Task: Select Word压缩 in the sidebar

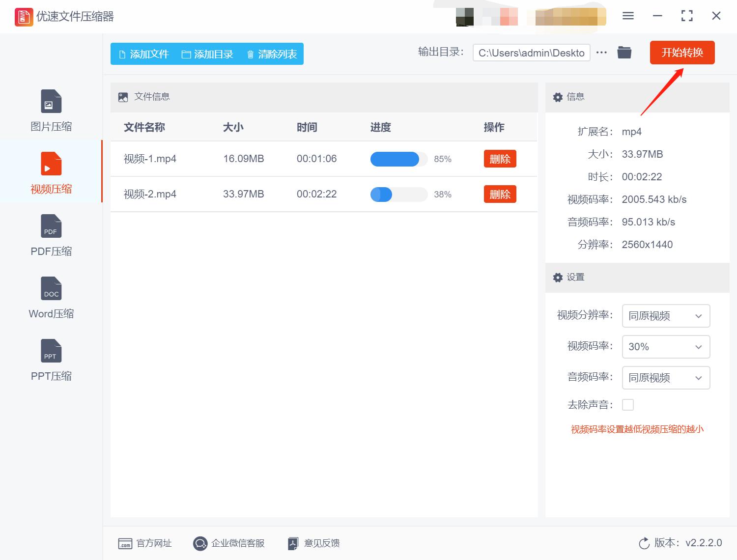Action: 51,297
